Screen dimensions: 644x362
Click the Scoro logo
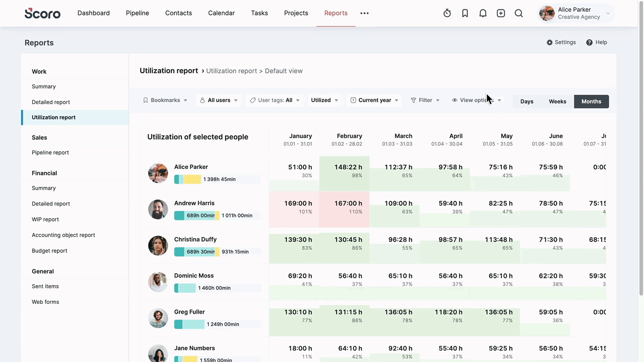[x=42, y=13]
